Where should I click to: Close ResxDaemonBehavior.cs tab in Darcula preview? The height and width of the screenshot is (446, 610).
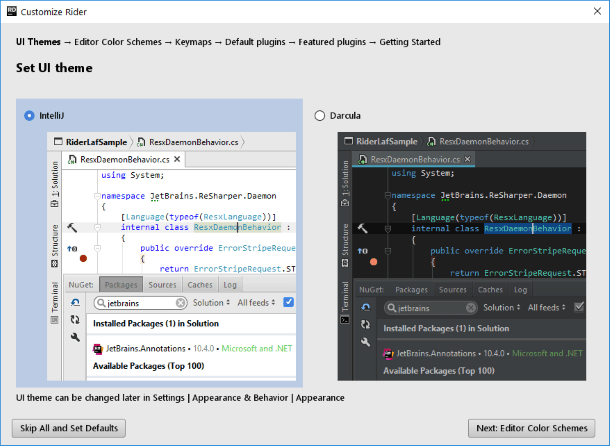click(x=468, y=159)
